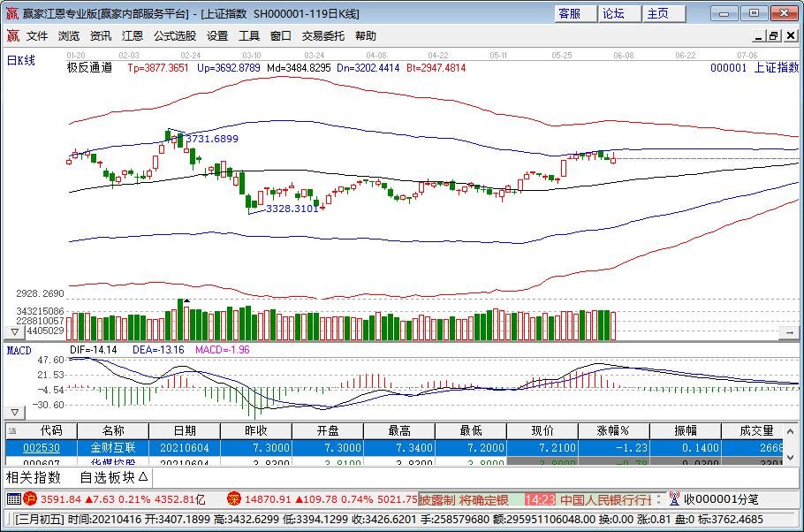Click the news ticker stepper arrows
The image size is (804, 532).
(658, 499)
